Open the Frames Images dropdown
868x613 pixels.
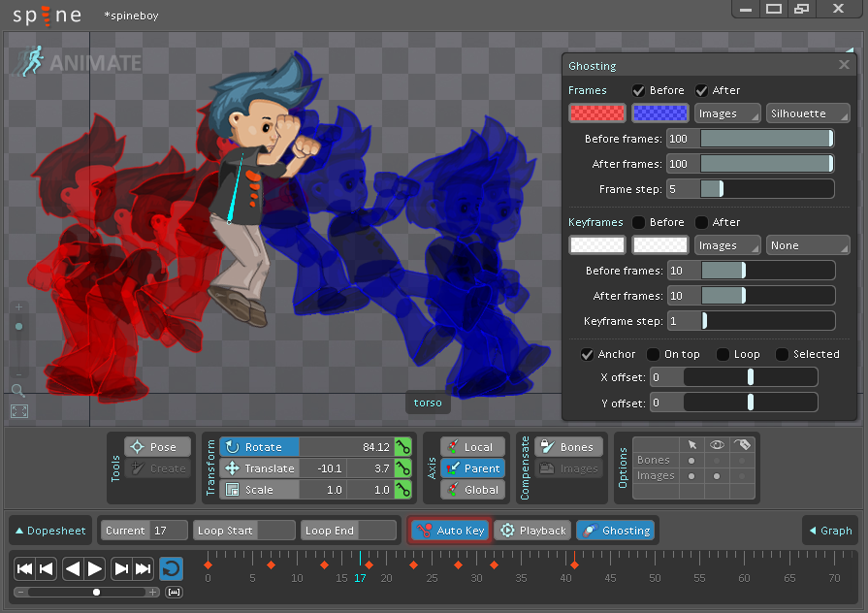click(727, 113)
